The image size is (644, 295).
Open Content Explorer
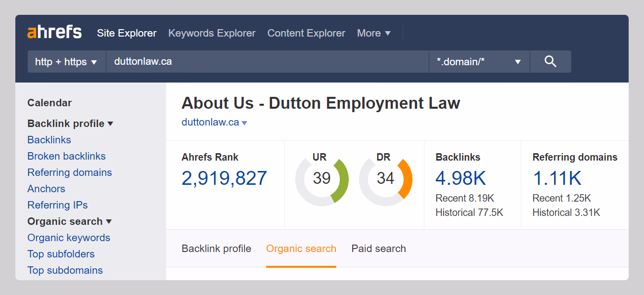click(x=306, y=33)
